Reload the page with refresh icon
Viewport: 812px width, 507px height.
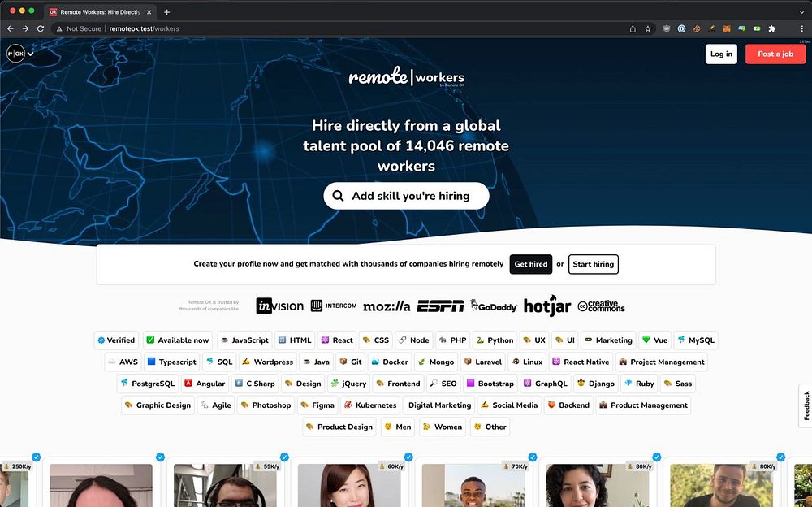41,29
